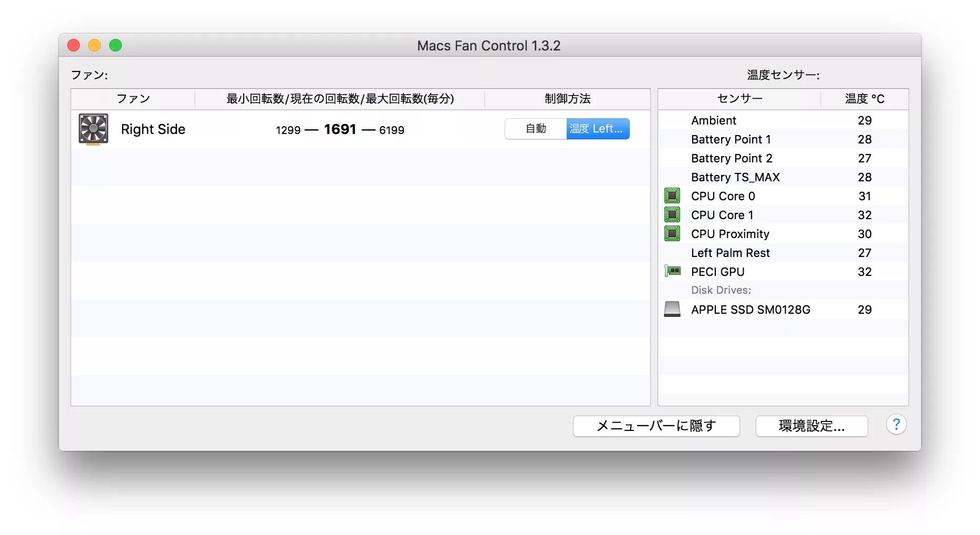Click the Ambient temperature value 29
This screenshot has height=535, width=980.
pos(864,120)
